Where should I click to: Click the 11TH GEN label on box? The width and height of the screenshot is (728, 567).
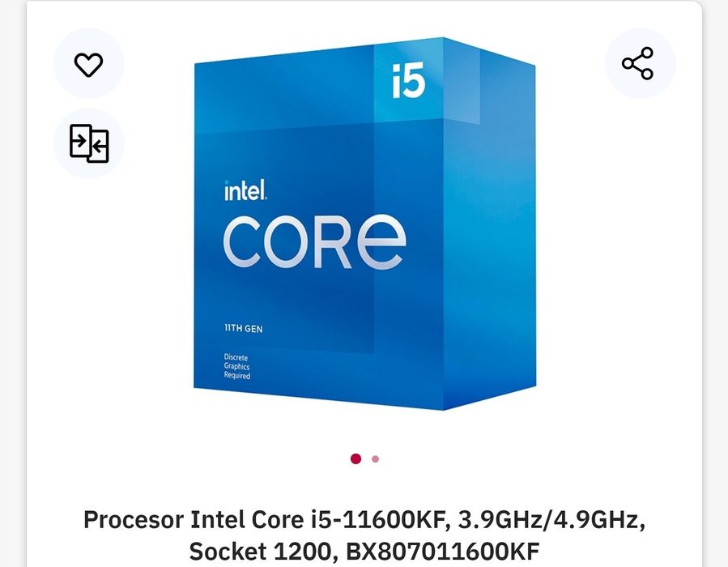243,328
